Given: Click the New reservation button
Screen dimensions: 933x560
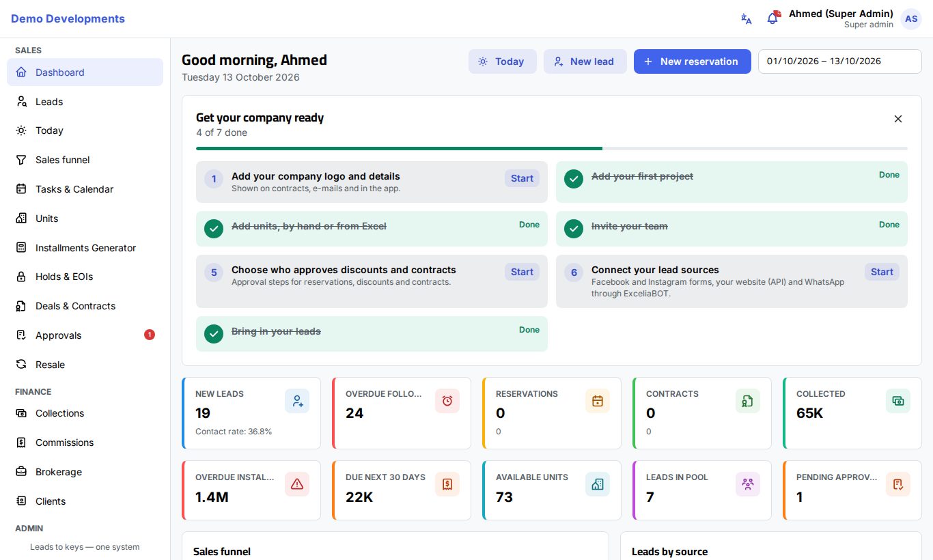Looking at the screenshot, I should click(692, 61).
